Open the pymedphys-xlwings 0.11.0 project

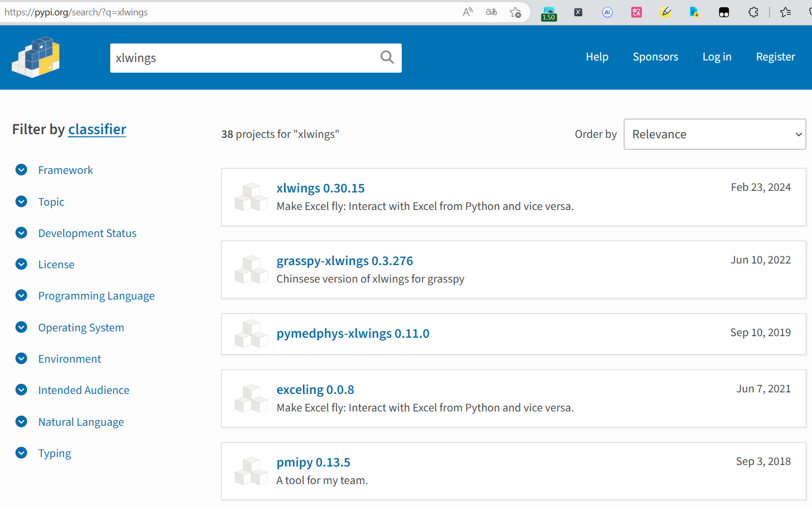pyautogui.click(x=353, y=334)
